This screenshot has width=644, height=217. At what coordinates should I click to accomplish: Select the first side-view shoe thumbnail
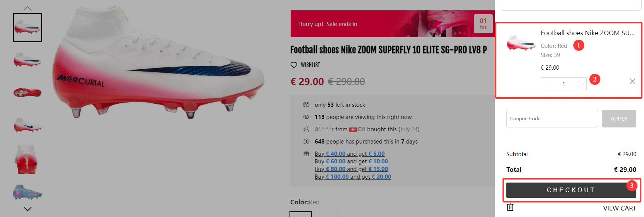(28, 28)
